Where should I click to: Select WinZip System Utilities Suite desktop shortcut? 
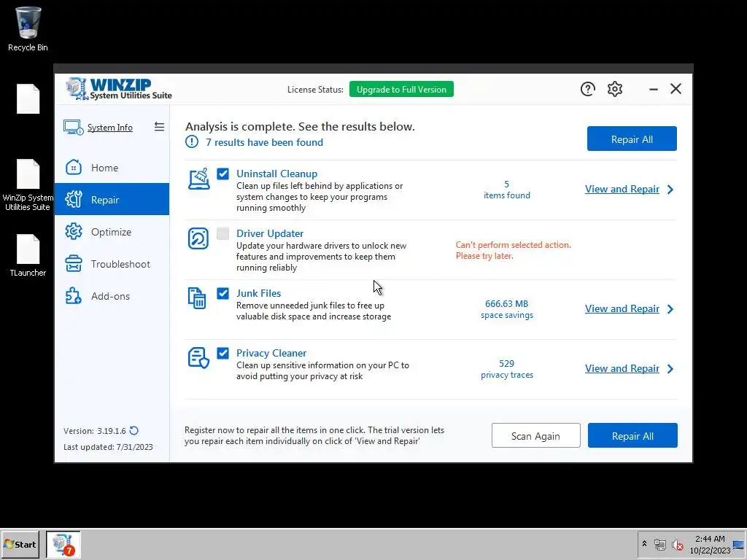pos(28,185)
